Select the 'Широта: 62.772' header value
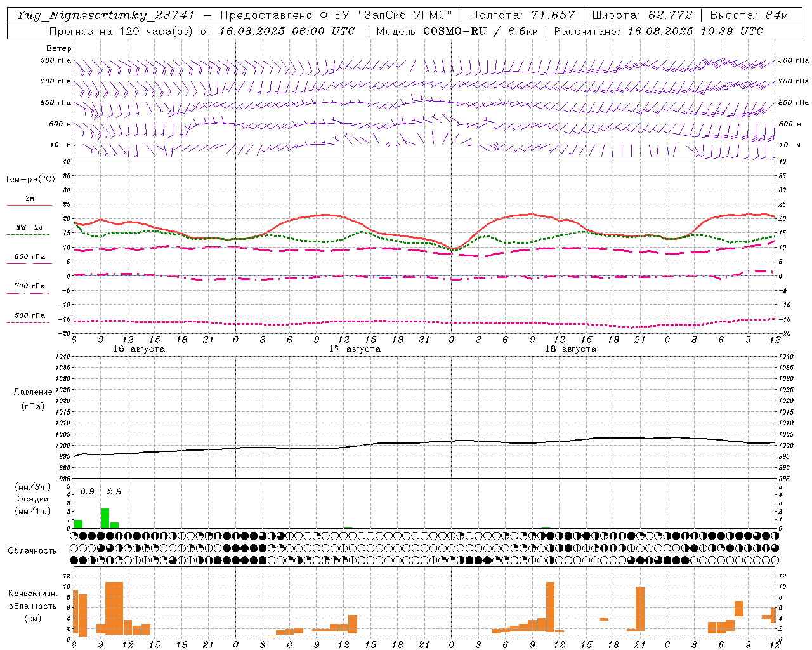The height and width of the screenshot is (650, 812). (x=642, y=15)
